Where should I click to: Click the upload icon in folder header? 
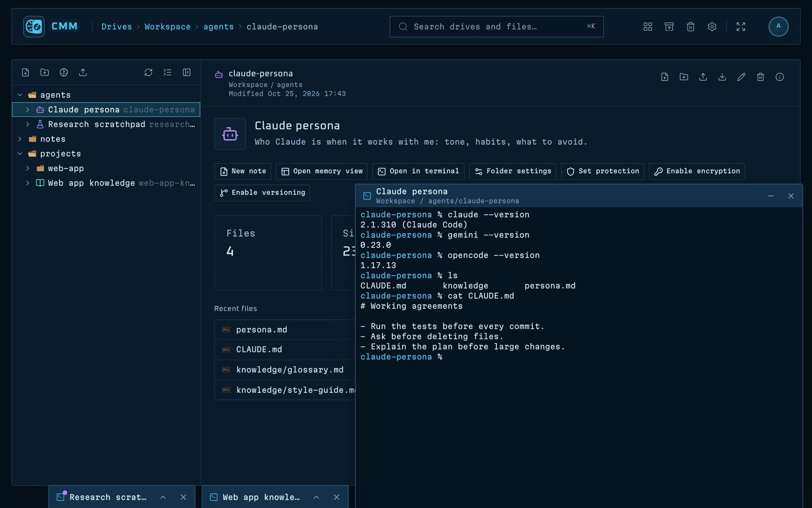pyautogui.click(x=703, y=77)
